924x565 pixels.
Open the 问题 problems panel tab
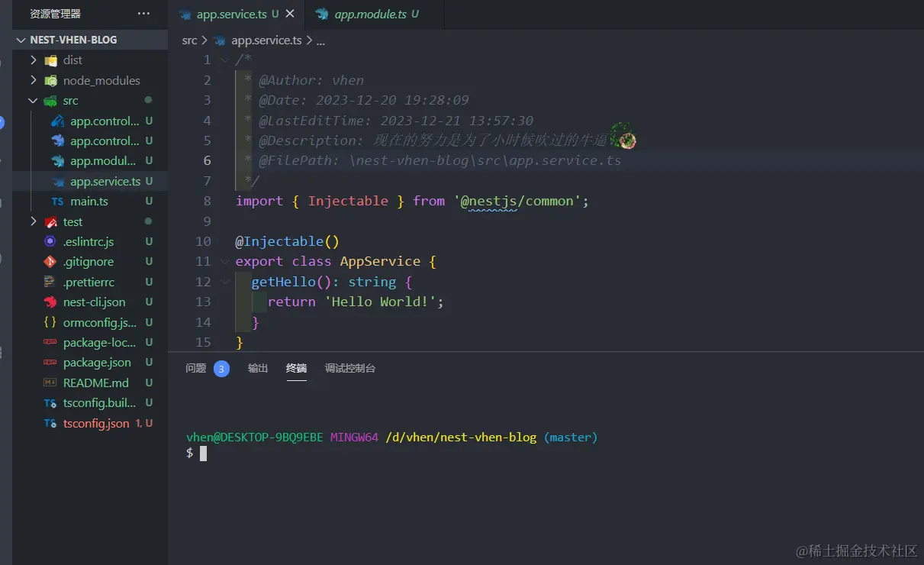(x=196, y=368)
